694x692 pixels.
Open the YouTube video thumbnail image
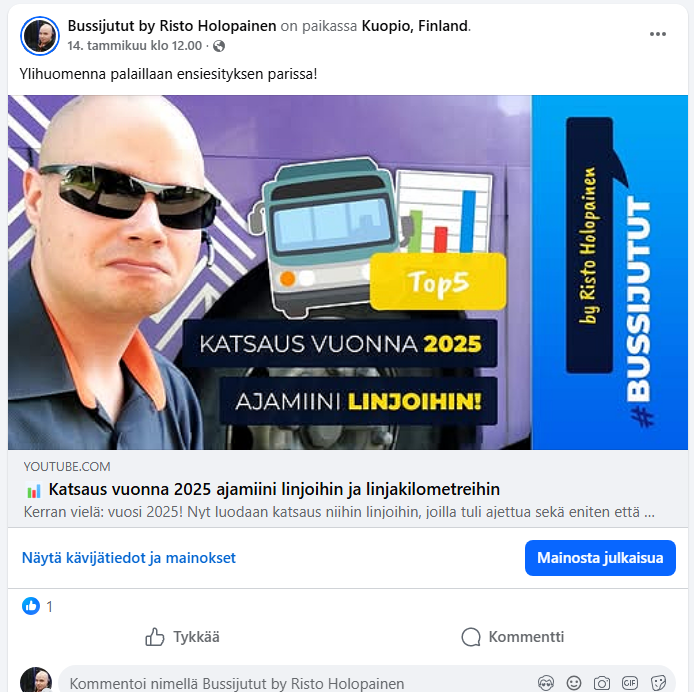click(348, 272)
